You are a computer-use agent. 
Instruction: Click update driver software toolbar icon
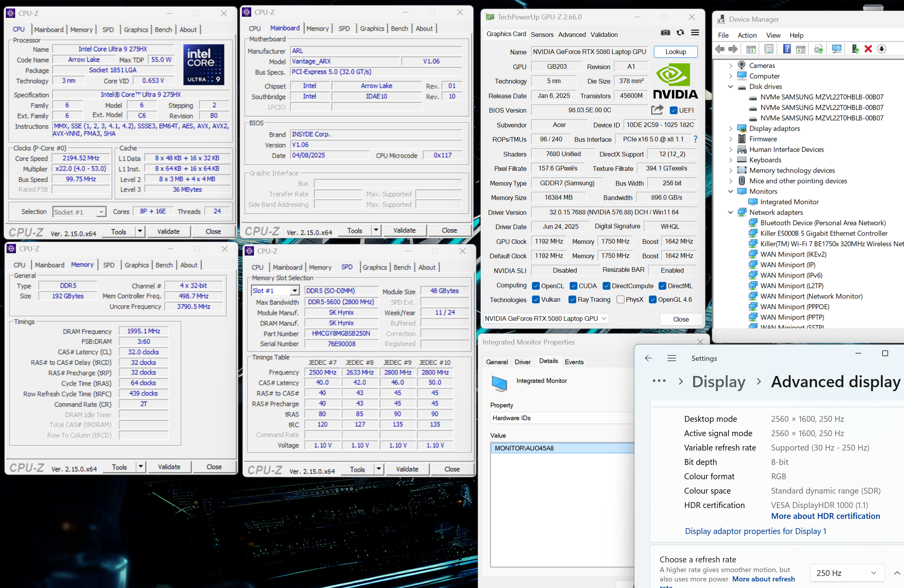[x=819, y=49]
